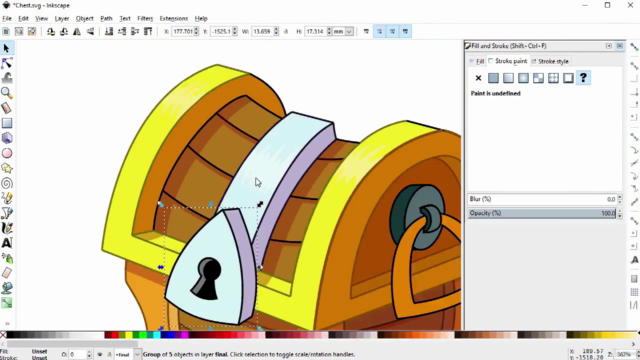This screenshot has height=360, width=640.
Task: Close the Fill and Stroke dialog
Action: [x=620, y=46]
